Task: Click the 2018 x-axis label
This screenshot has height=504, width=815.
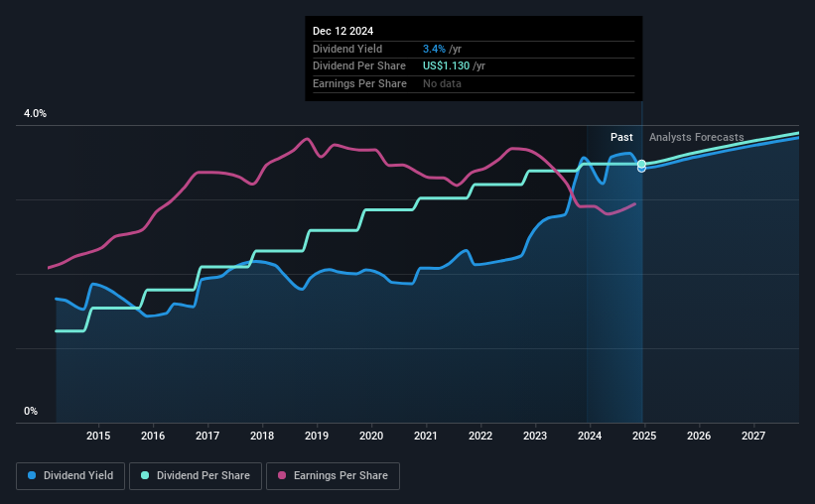Action: tap(262, 436)
